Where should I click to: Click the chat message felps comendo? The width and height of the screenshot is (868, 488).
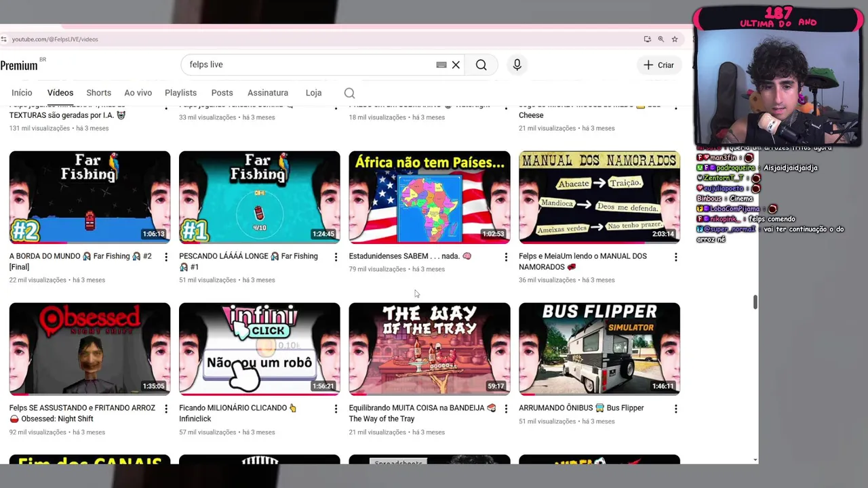(x=772, y=219)
